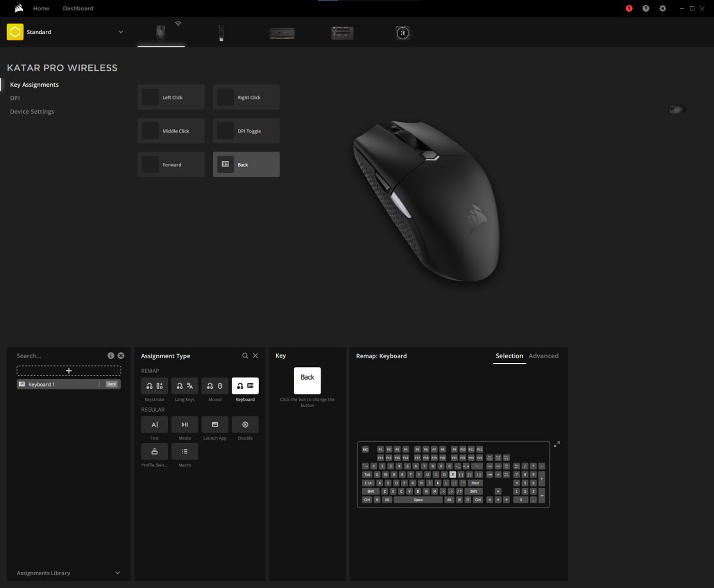Open the Dashboard menu item
Viewport: 714px width, 588px height.
(78, 8)
